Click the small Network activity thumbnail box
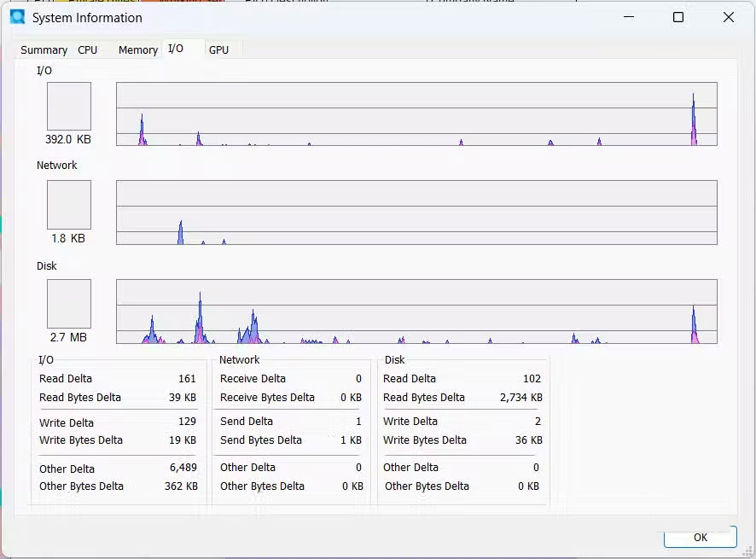The image size is (756, 559). coord(68,204)
